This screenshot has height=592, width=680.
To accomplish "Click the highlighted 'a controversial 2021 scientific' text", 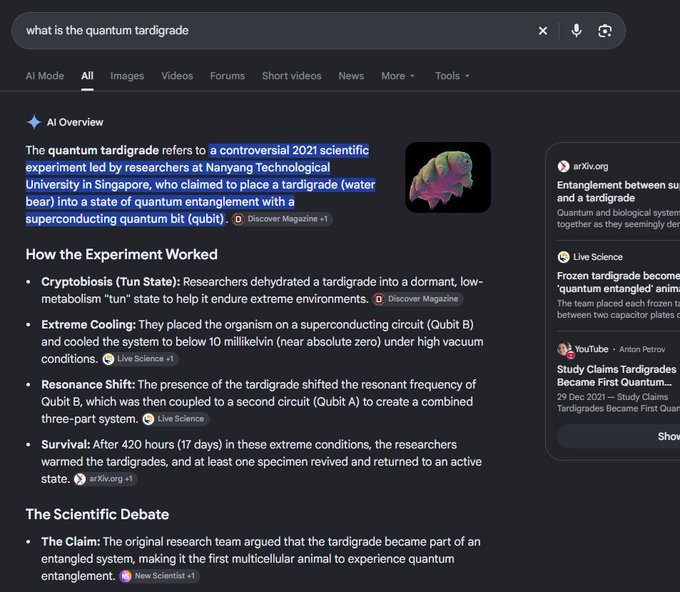I will [289, 150].
